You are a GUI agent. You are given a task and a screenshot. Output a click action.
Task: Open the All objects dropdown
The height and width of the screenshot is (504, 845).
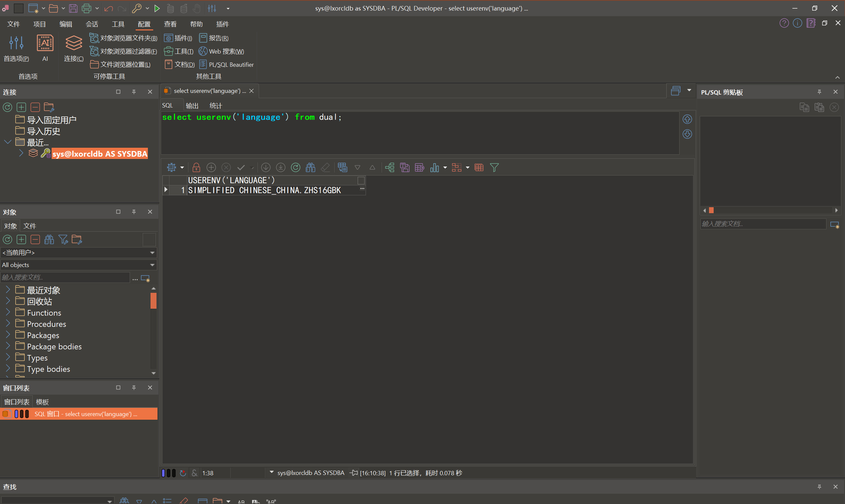[152, 265]
